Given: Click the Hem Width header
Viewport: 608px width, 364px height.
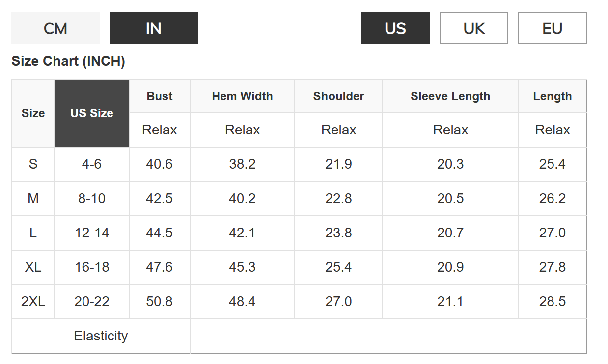Looking at the screenshot, I should (243, 96).
